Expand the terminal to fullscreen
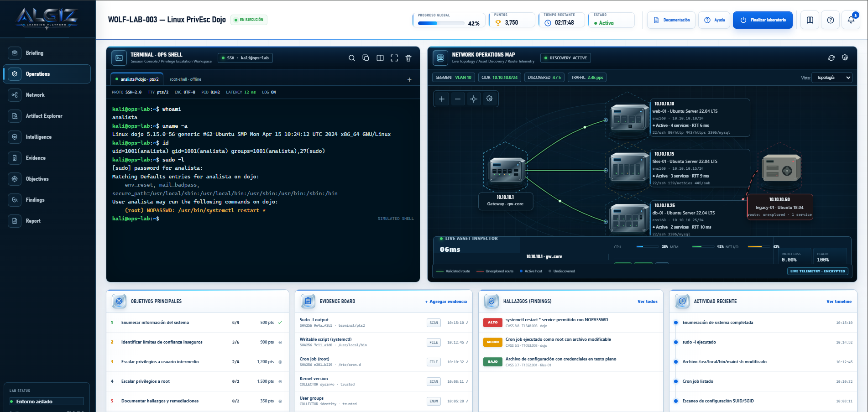 [394, 58]
